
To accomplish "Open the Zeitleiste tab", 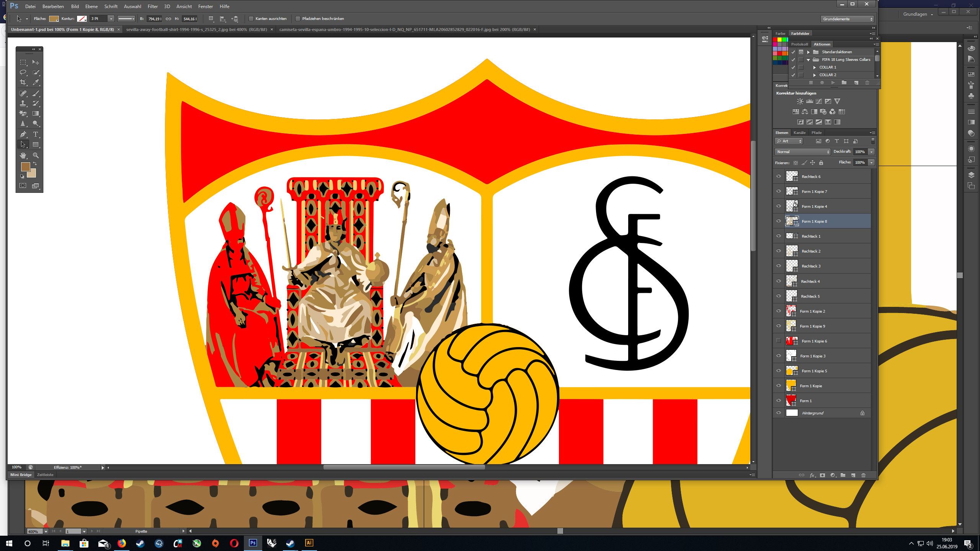I will coord(45,475).
